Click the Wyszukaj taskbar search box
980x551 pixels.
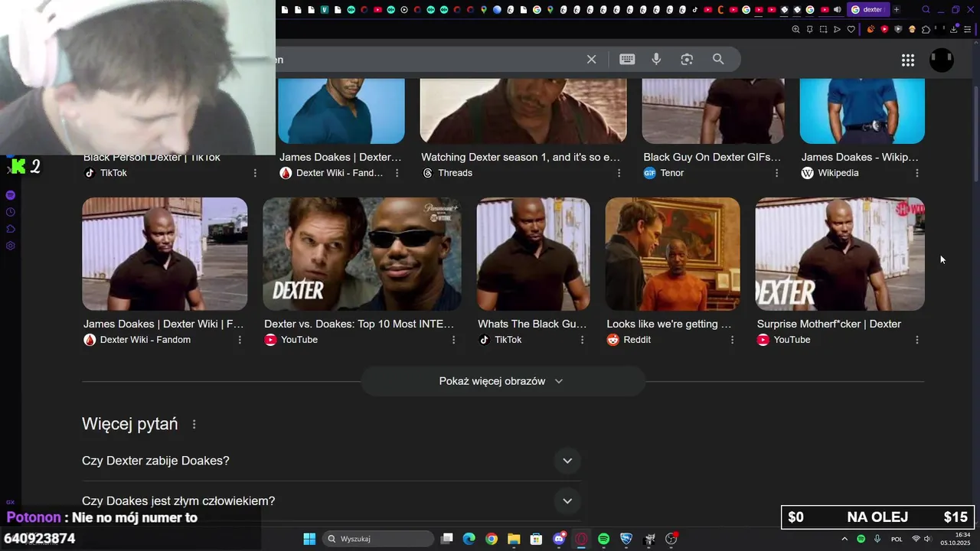tap(378, 539)
